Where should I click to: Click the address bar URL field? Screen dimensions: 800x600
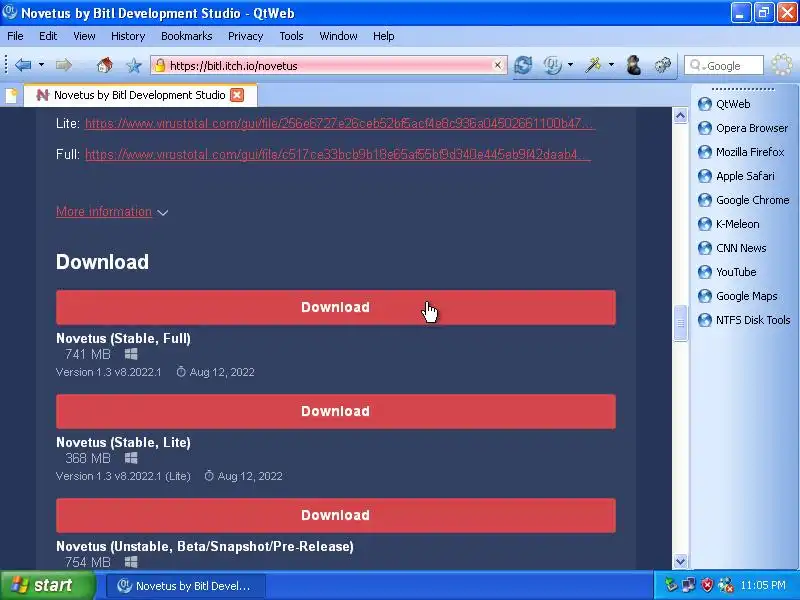[327, 66]
